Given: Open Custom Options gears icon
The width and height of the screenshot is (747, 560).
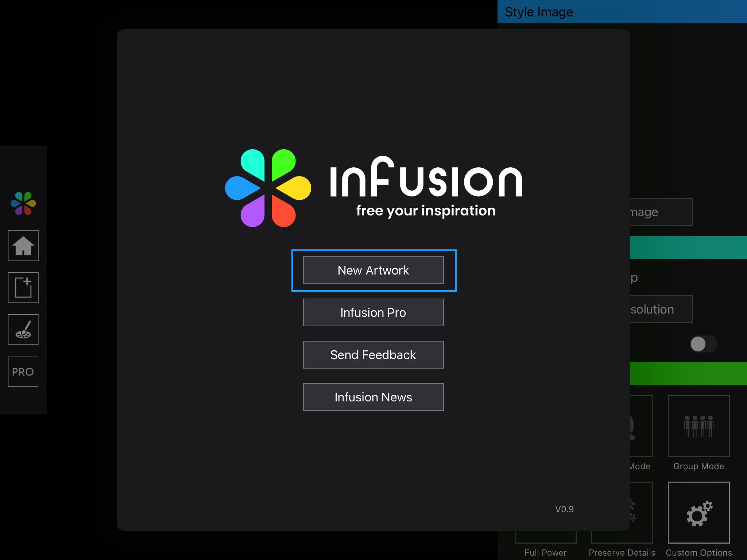Looking at the screenshot, I should 699,513.
